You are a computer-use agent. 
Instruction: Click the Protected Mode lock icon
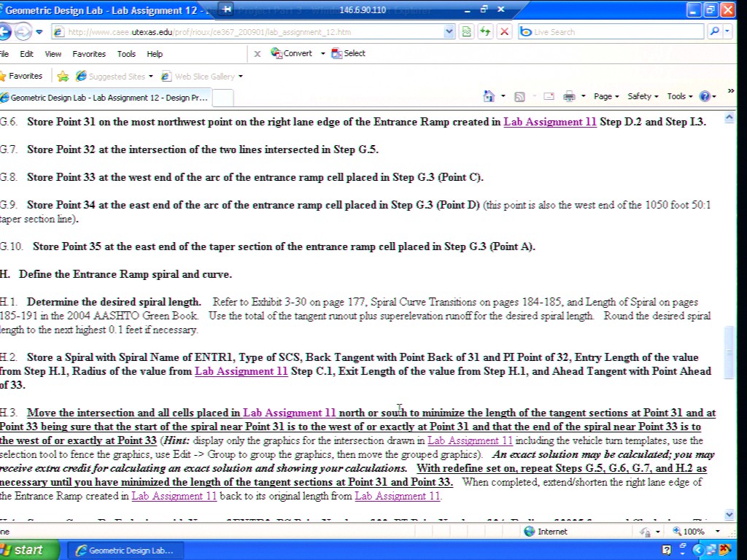click(x=646, y=532)
